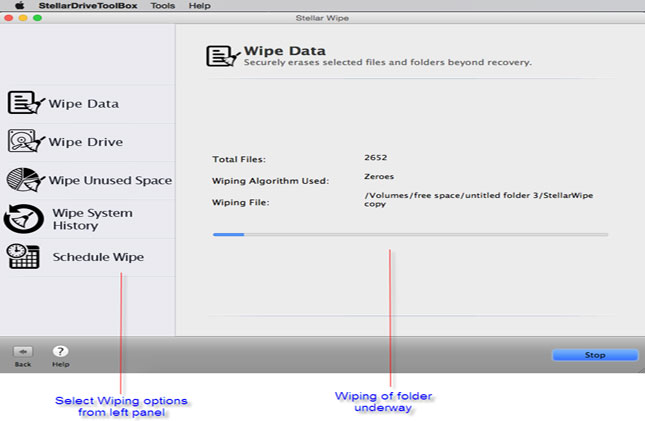Minimize the Stellar Wipe window
The image size is (645, 421).
point(23,18)
